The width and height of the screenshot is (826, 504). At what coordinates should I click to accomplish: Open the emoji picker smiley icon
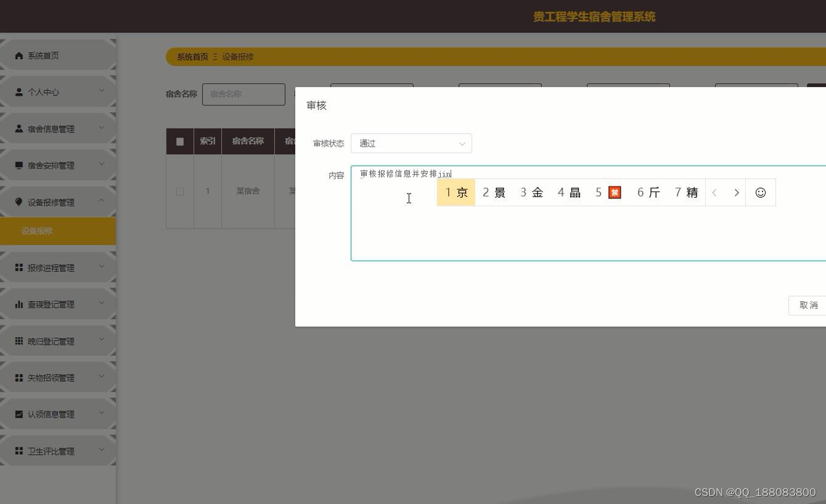761,192
